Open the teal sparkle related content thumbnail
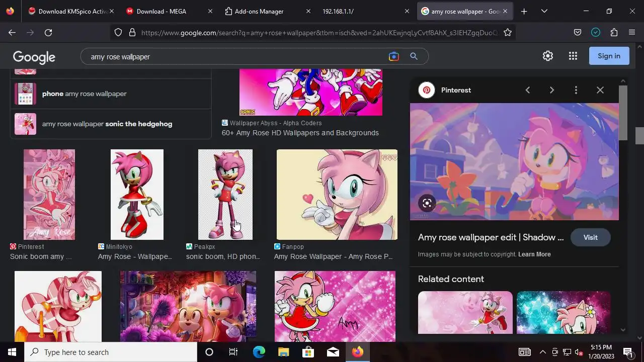 pos(563,313)
